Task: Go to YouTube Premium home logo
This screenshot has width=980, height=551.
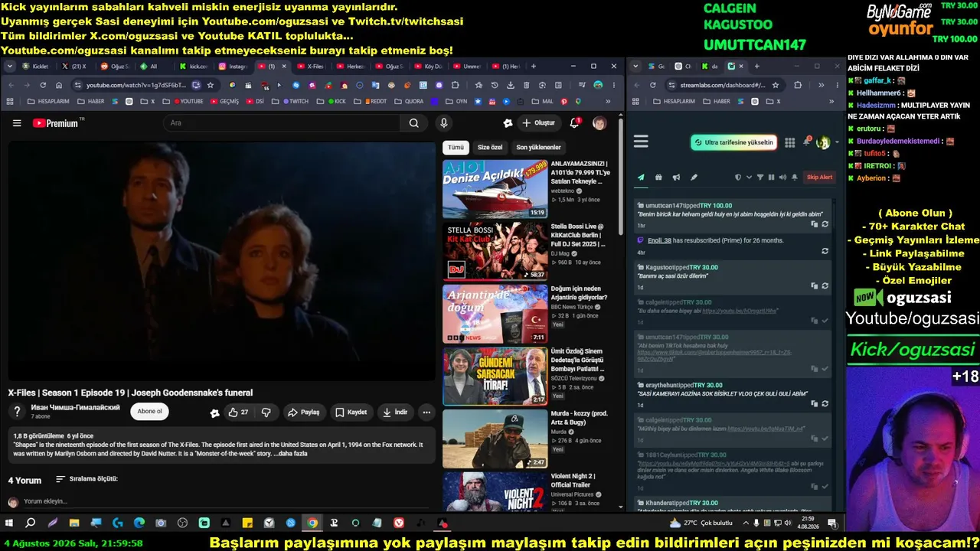Action: pyautogui.click(x=56, y=123)
